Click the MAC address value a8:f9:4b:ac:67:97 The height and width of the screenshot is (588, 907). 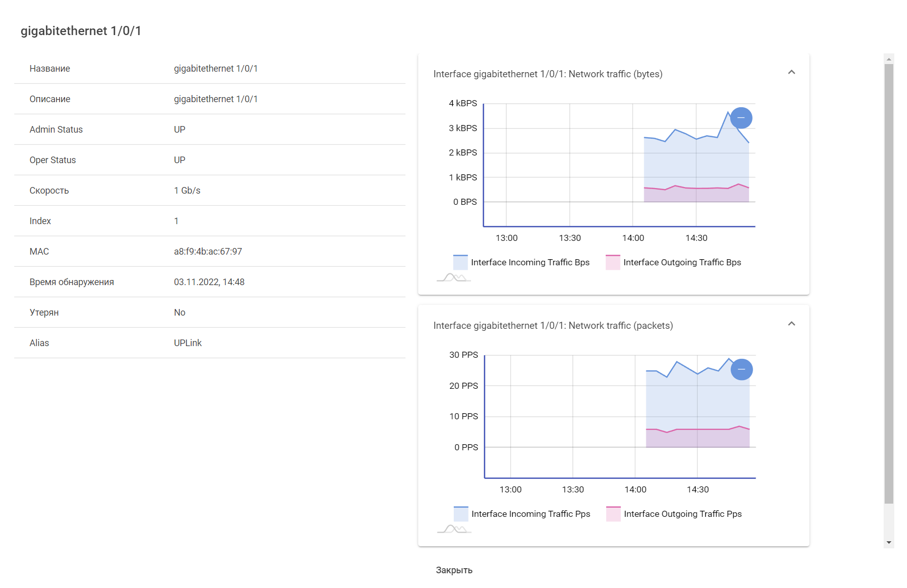tap(208, 252)
